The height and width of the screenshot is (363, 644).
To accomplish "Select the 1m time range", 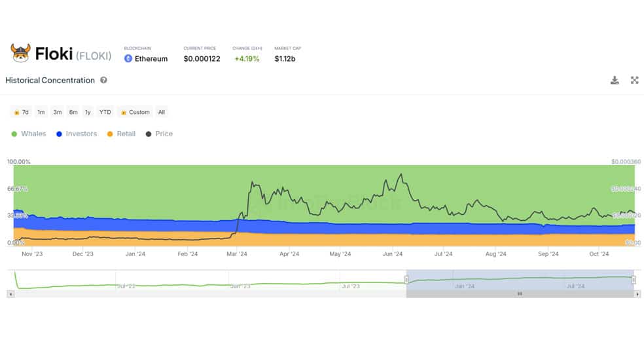I will click(x=41, y=112).
